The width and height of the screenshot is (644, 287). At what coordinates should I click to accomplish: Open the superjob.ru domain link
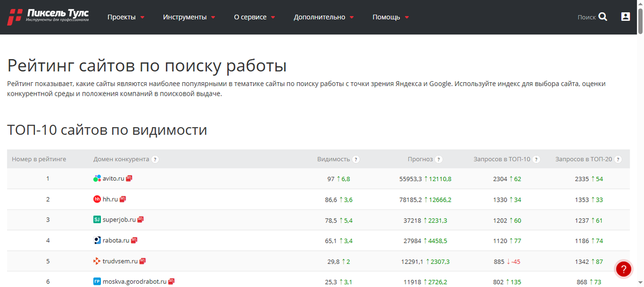119,219
